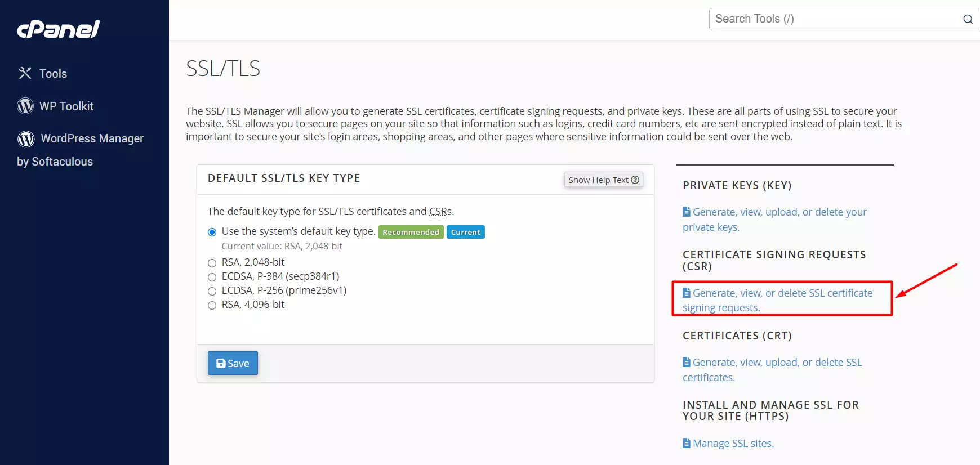
Task: Click the document icon beside SSL certificates link
Action: point(687,362)
